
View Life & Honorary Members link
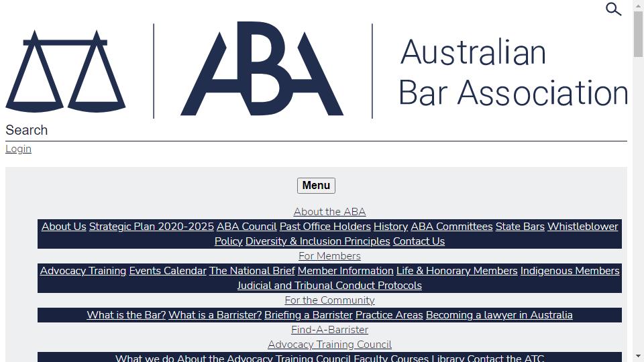[457, 271]
